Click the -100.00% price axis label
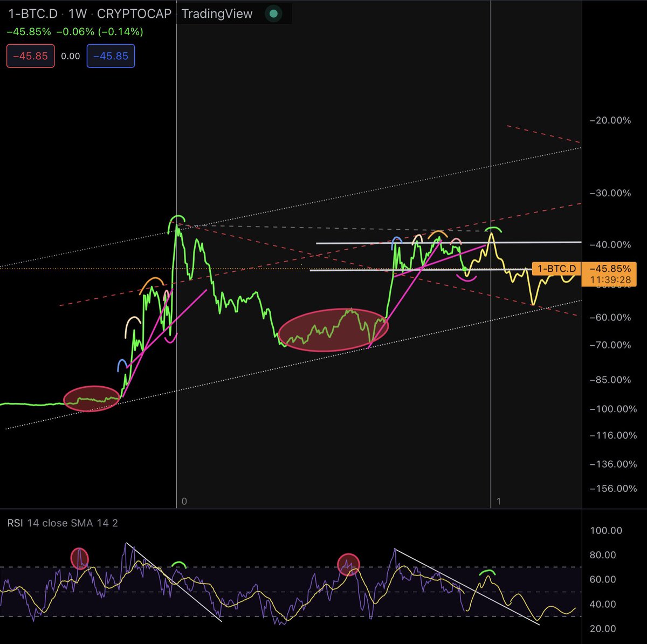 tap(614, 409)
